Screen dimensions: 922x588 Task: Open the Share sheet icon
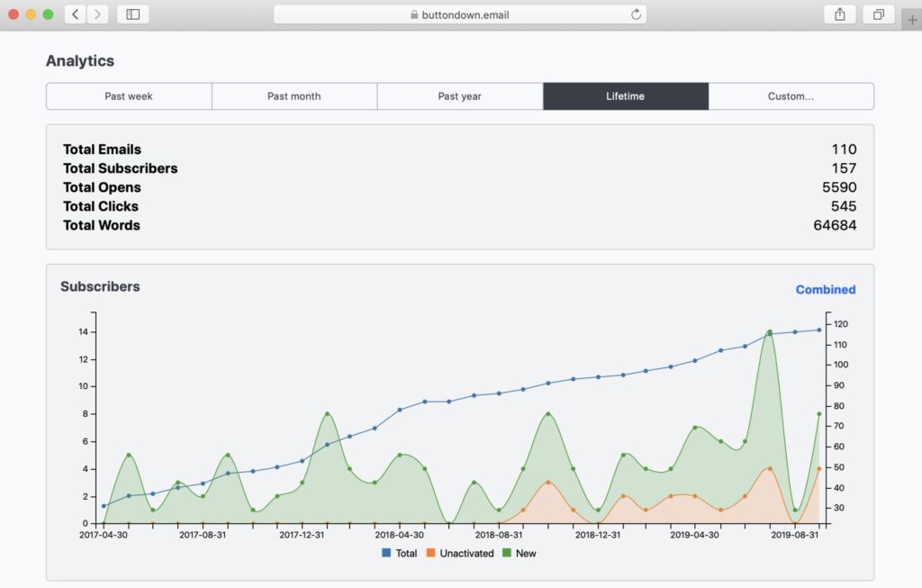(x=839, y=14)
